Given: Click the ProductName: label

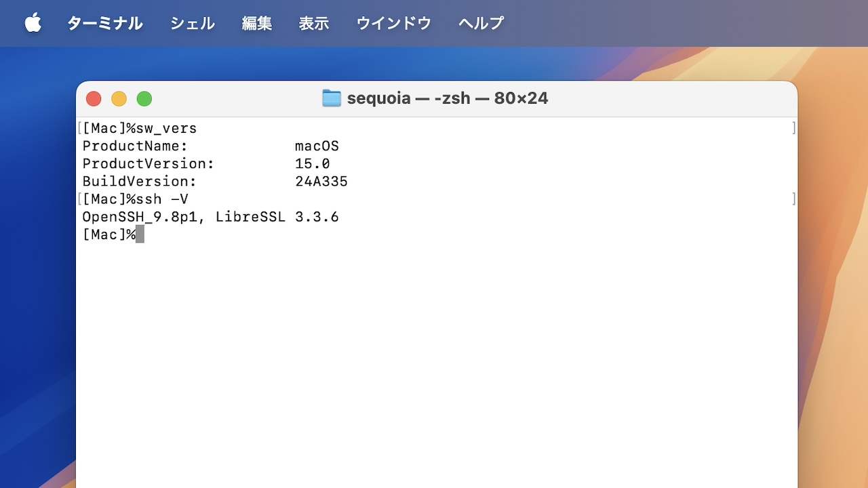Looking at the screenshot, I should (135, 146).
